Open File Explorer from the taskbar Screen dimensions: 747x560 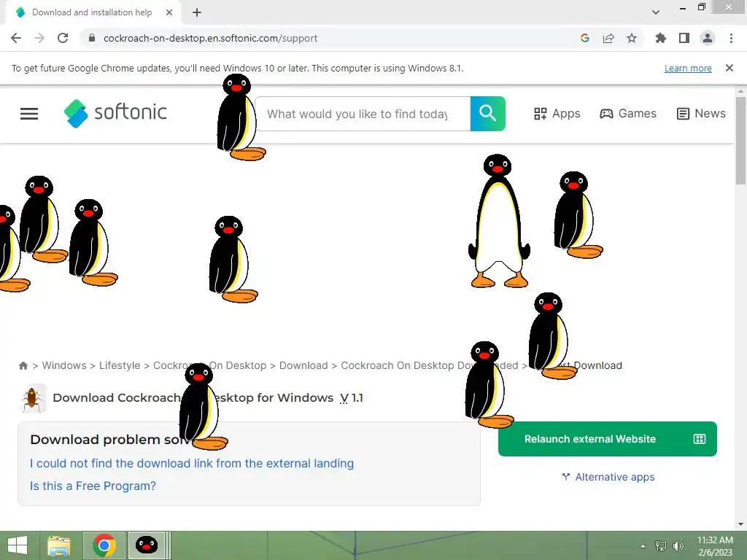tap(59, 545)
